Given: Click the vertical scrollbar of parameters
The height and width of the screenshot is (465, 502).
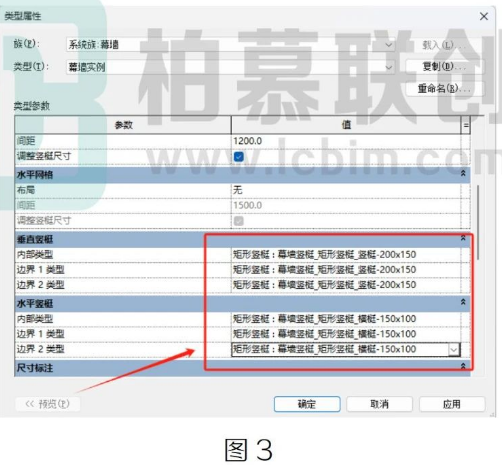Looking at the screenshot, I should [478, 222].
